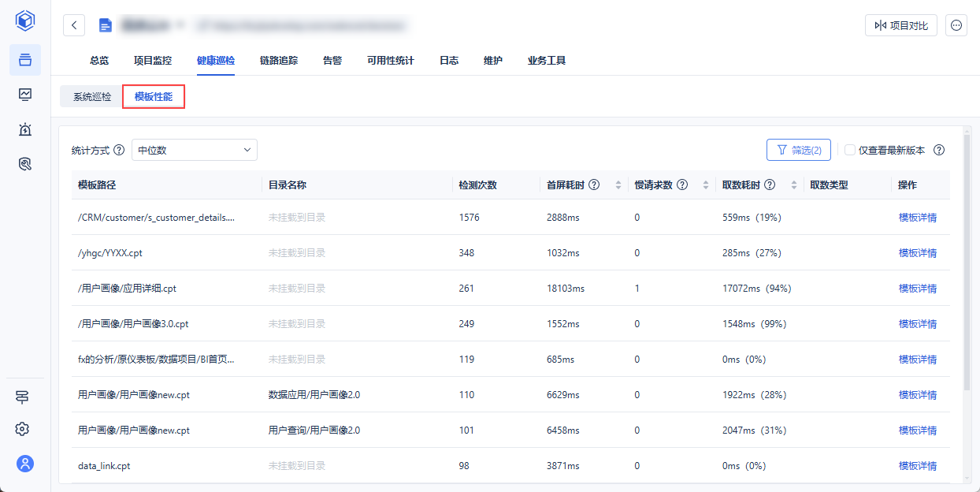Go back with the left arrow button
The width and height of the screenshot is (980, 492).
tap(74, 25)
